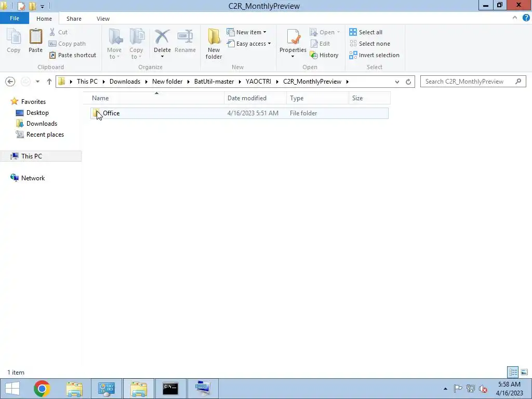This screenshot has height=399, width=532.
Task: Open the address bar history dropdown
Action: (x=397, y=82)
